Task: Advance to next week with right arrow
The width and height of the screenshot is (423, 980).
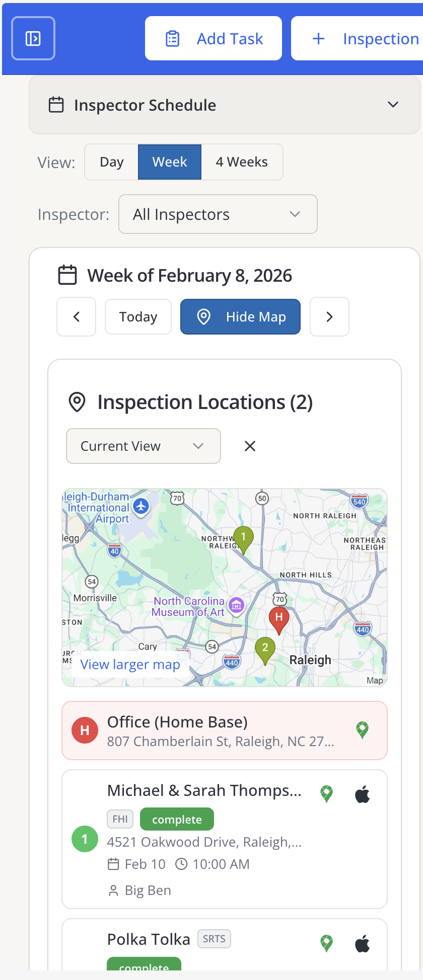Action: pyautogui.click(x=329, y=316)
